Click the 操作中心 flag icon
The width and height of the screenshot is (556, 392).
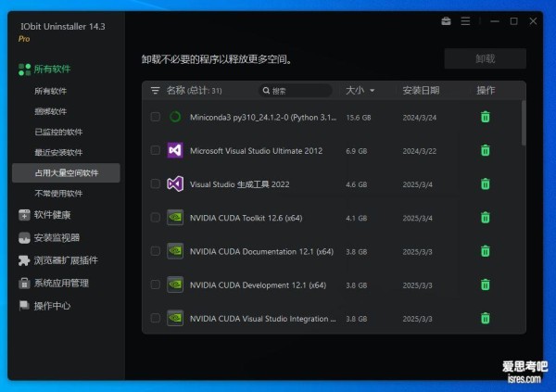pos(24,306)
